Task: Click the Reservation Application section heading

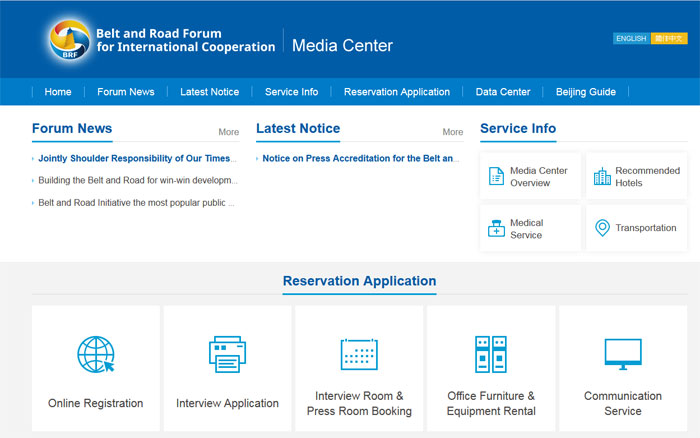Action: [x=359, y=281]
